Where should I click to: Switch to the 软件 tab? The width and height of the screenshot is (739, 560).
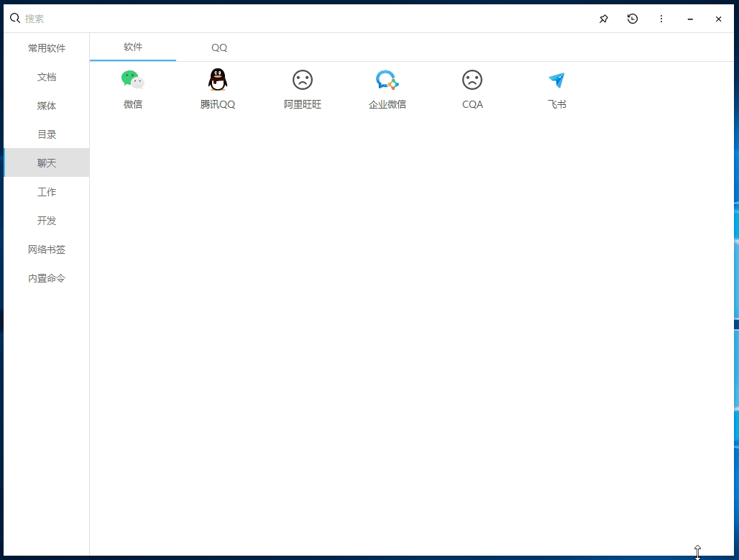[133, 47]
